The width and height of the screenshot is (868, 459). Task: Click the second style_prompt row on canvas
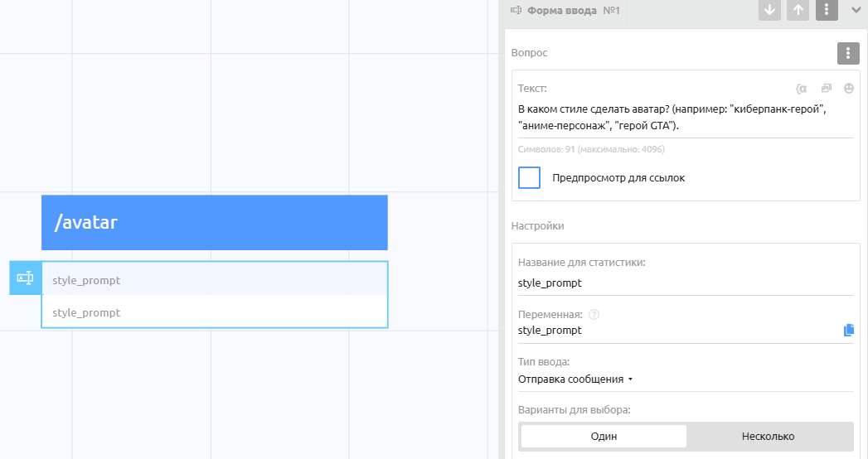coord(214,312)
